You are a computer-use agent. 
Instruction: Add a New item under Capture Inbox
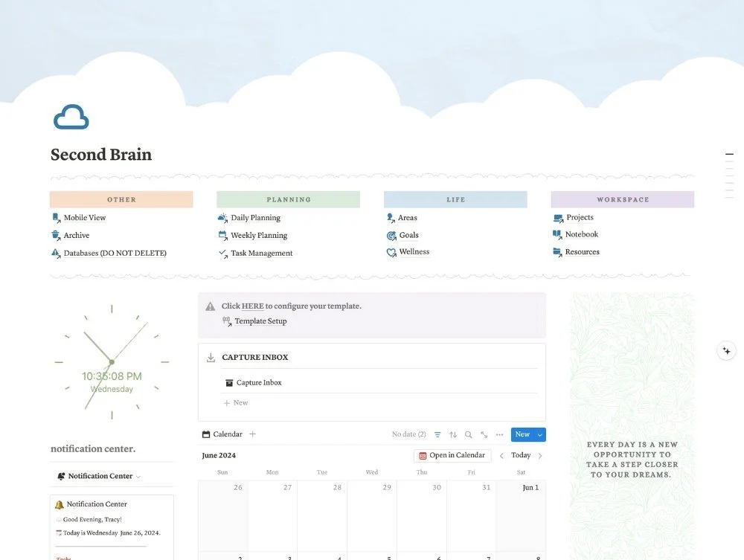tap(236, 403)
